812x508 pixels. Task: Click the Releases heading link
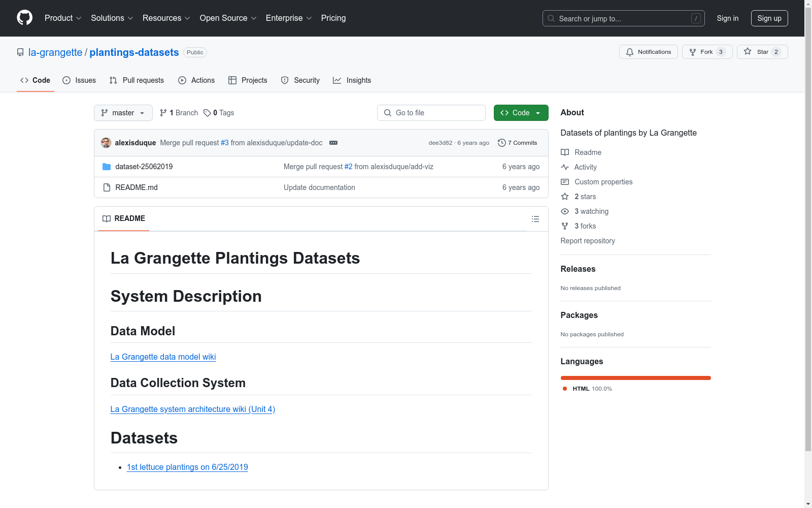tap(578, 269)
